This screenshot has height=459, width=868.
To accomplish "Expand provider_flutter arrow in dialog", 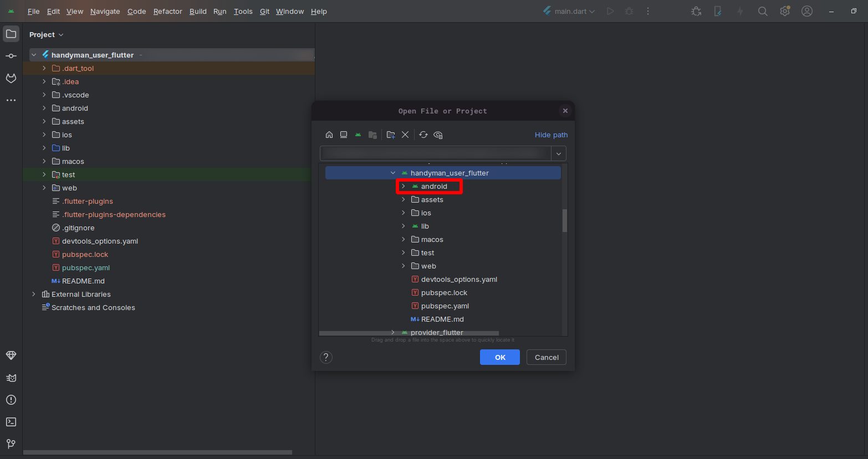I will pos(393,332).
